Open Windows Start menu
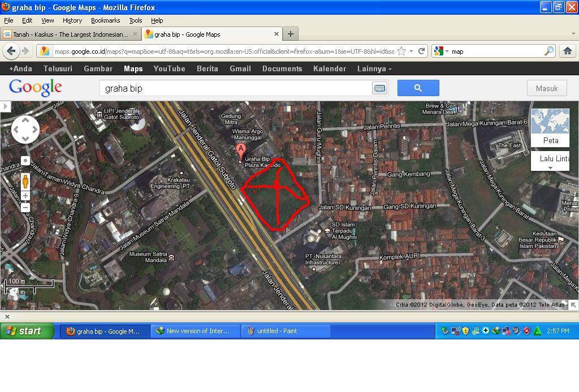The image size is (579, 392). click(x=27, y=331)
